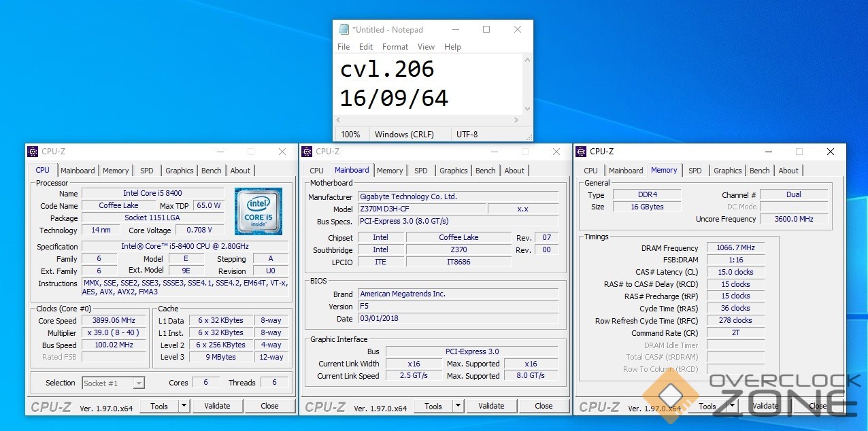Image resolution: width=868 pixels, height=431 pixels.
Task: Click the CPU-Z icon in the CPU tab window title bar
Action: (33, 152)
